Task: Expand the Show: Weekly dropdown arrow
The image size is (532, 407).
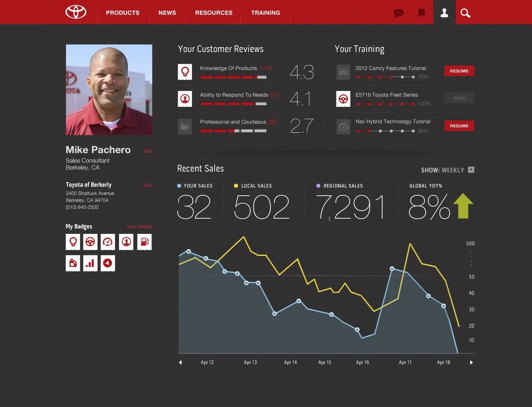Action: pyautogui.click(x=471, y=170)
